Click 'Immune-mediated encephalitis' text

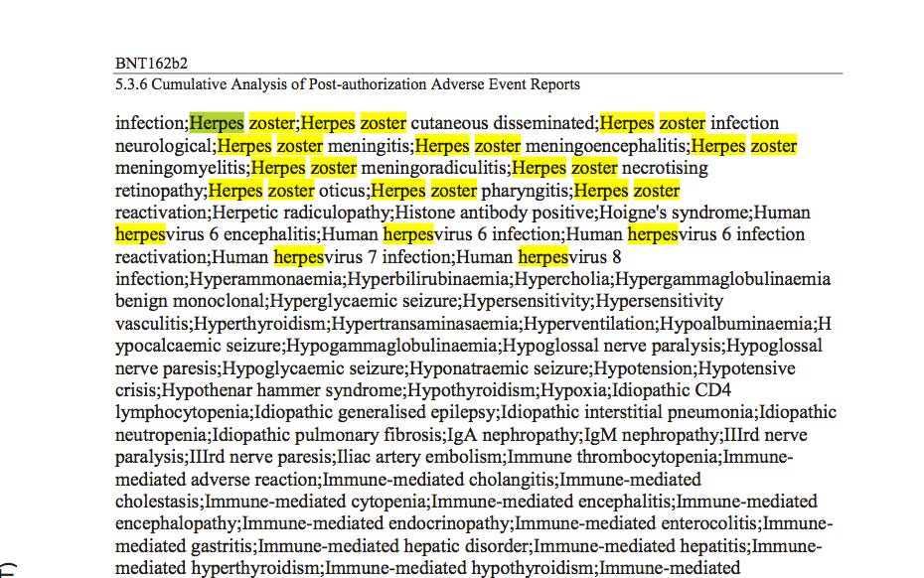point(551,502)
